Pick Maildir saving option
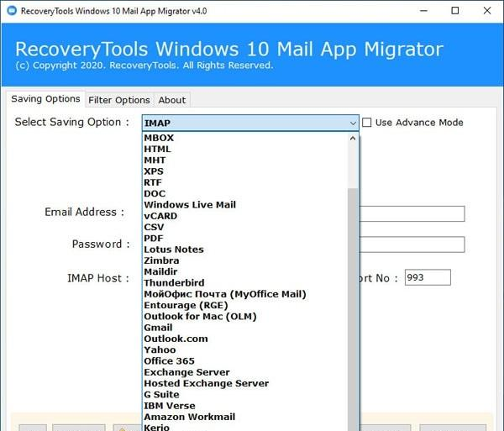This screenshot has width=504, height=431. coord(246,271)
